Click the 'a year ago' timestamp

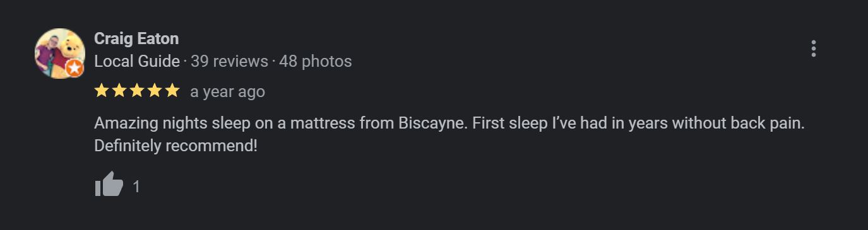(227, 92)
